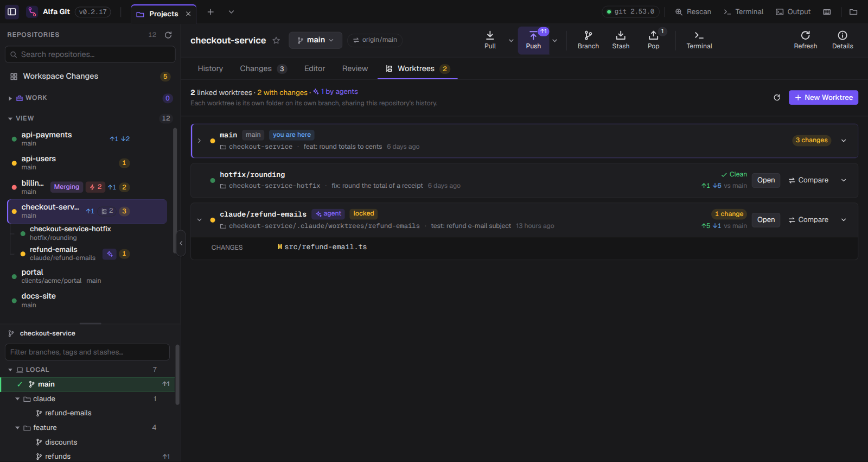Screen dimensions: 868x462
Task: Click the branches filter input field
Action: pos(87,352)
